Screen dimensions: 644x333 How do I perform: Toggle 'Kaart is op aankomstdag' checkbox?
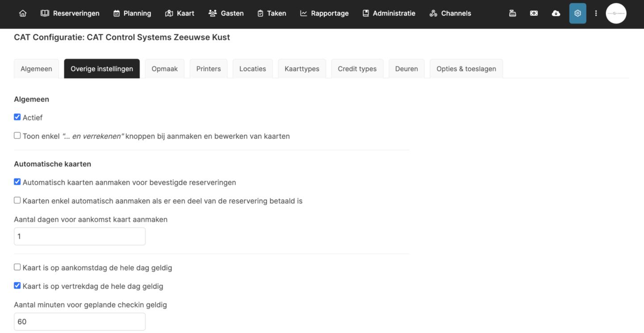pos(17,267)
